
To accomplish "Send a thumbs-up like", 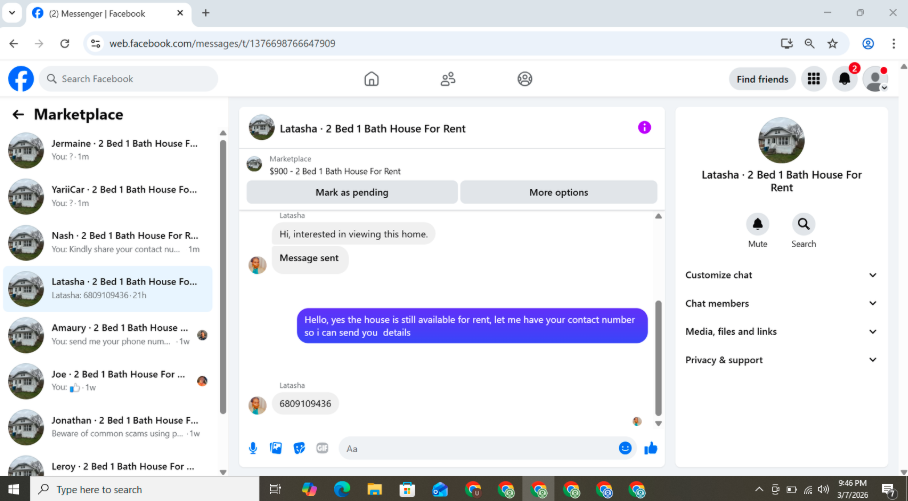I will click(x=651, y=448).
